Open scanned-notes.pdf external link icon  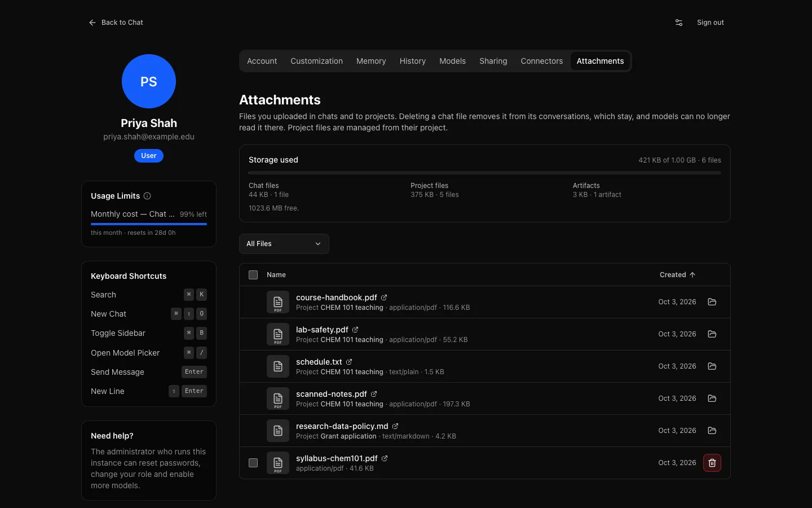374,394
